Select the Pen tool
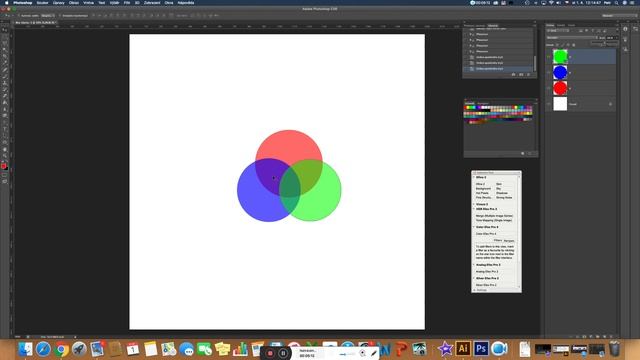 coord(5,122)
